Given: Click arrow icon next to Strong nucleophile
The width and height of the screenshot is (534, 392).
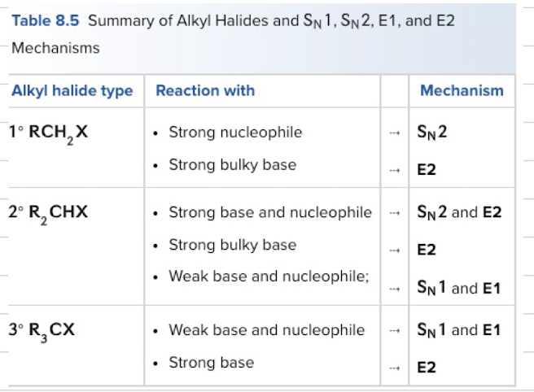Looking at the screenshot, I should (x=394, y=133).
